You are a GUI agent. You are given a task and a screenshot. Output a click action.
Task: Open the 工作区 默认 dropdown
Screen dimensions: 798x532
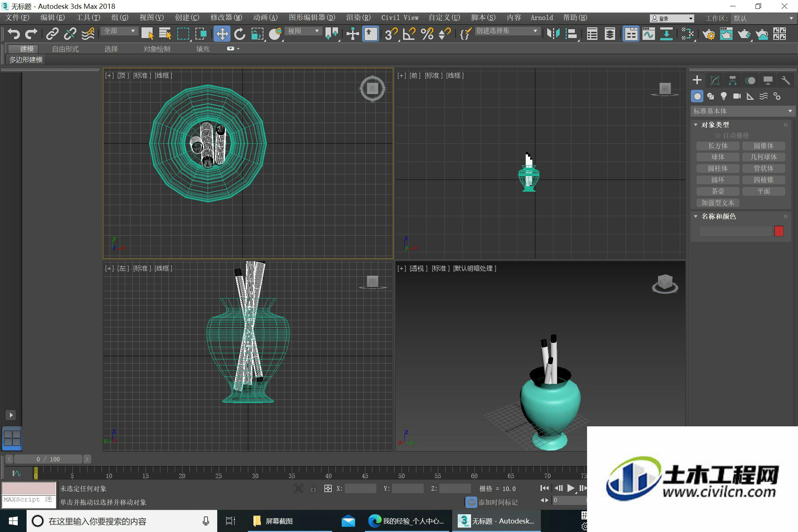(763, 18)
